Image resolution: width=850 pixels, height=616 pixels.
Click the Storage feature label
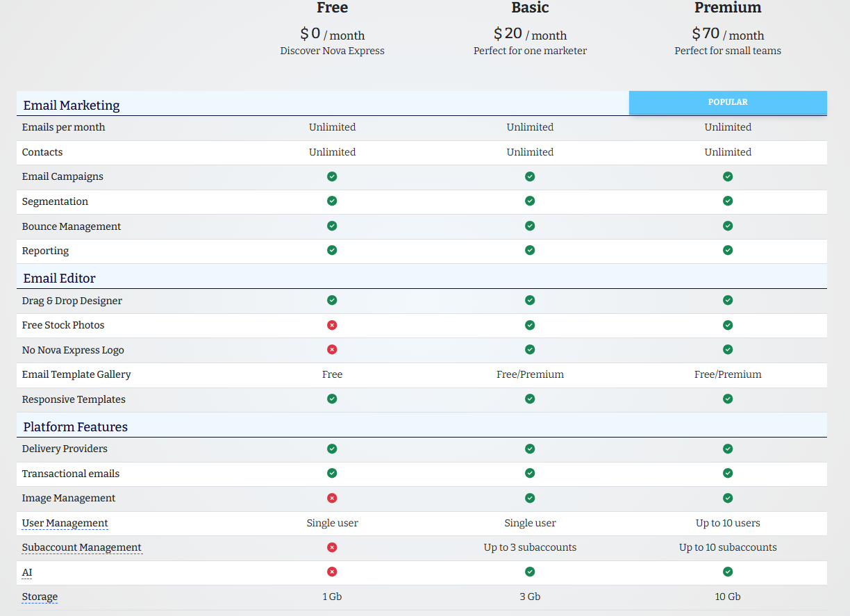pyautogui.click(x=40, y=597)
